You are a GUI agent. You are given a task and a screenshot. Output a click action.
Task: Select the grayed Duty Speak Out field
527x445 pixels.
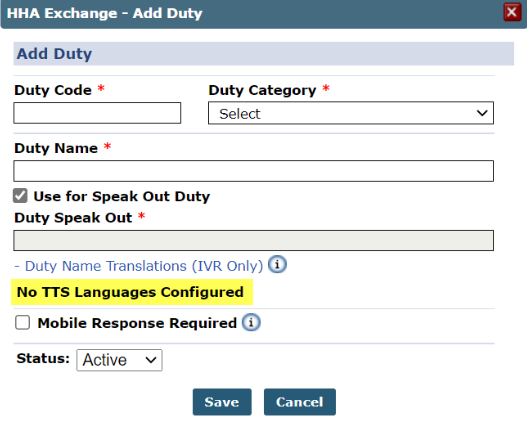(253, 240)
